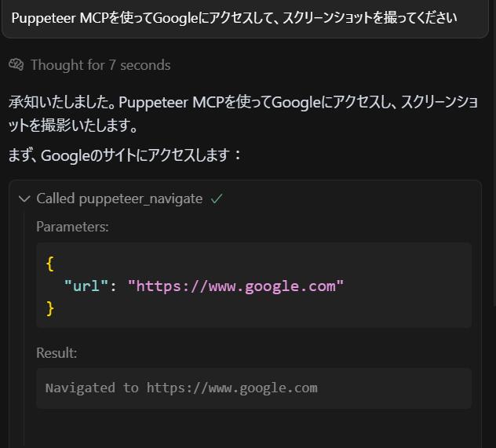The width and height of the screenshot is (496, 448).
Task: Click the "https://www.google.com" parameter value
Action: click(235, 286)
